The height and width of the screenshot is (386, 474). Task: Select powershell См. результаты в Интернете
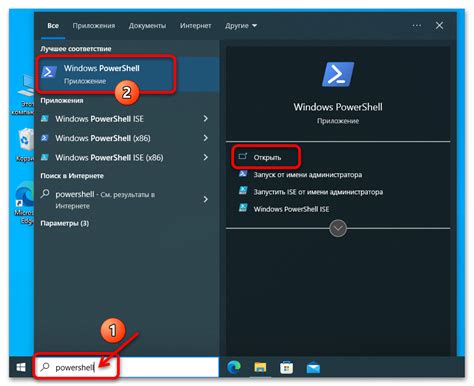[x=127, y=200]
